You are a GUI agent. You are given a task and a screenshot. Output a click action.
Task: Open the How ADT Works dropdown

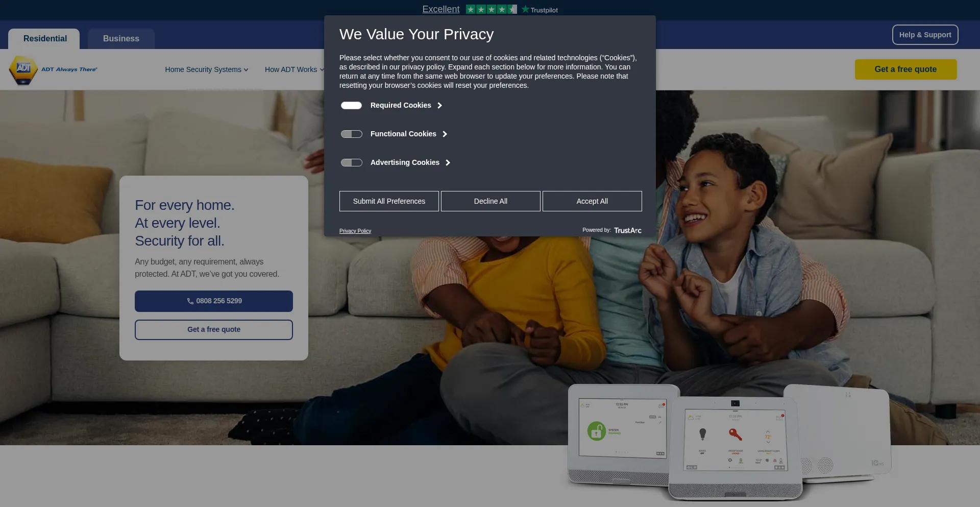click(294, 69)
